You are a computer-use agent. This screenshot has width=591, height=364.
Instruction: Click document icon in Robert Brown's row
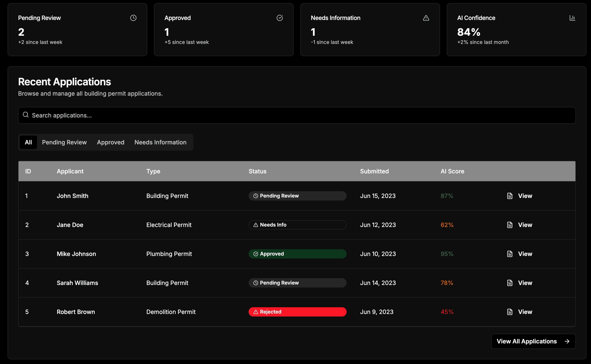click(510, 312)
